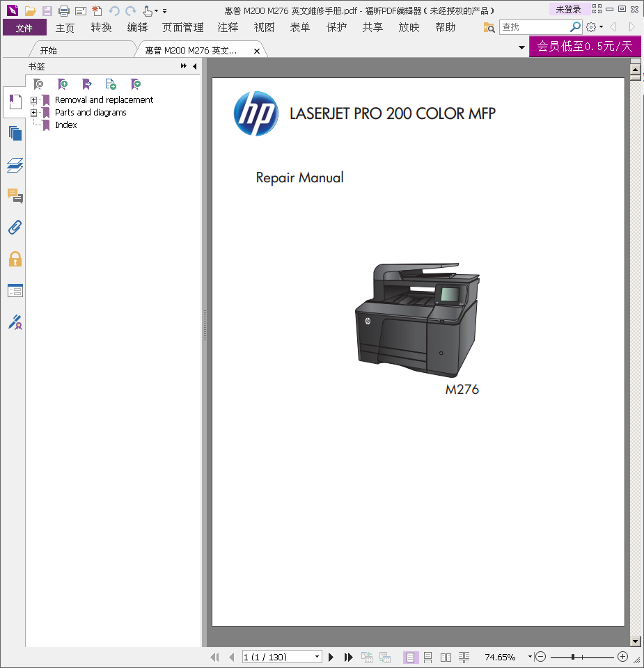644x668 pixels.
Task: Open the 共享 ribbon tab
Action: 373,28
